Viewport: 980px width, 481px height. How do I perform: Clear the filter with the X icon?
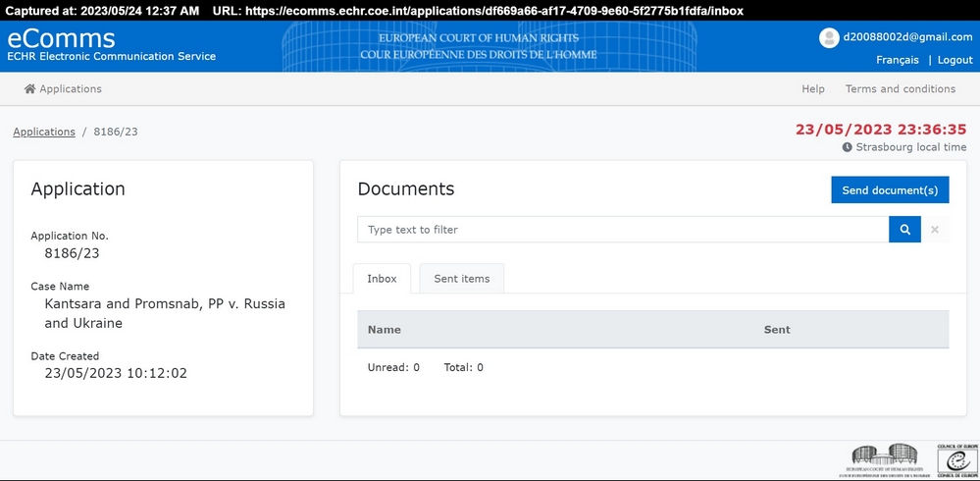935,230
